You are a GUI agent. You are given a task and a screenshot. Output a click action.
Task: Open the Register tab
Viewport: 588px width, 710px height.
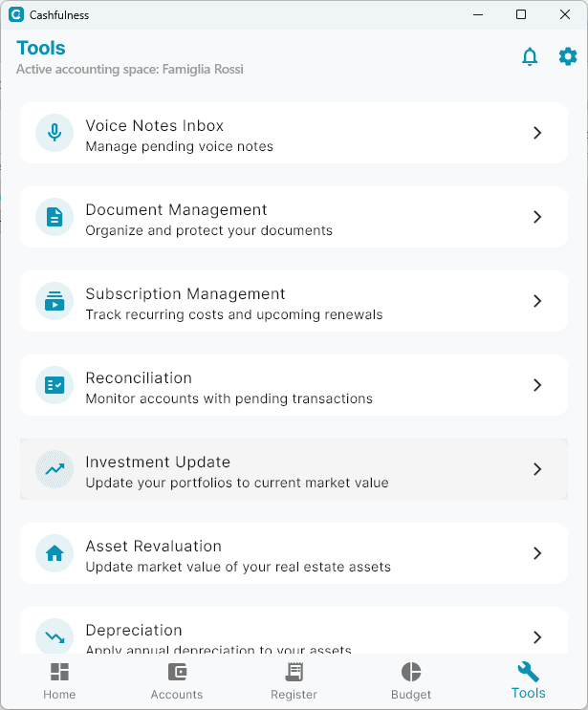pos(294,680)
